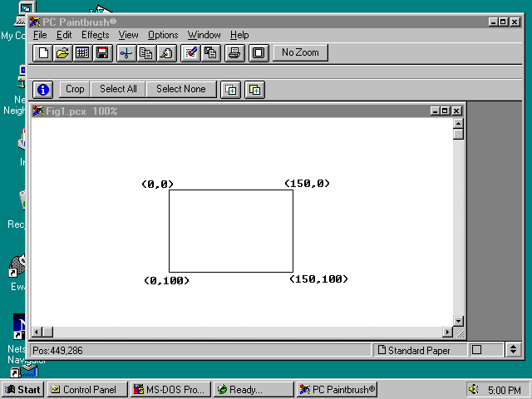The width and height of the screenshot is (532, 399).
Task: Open the Options menu
Action: point(163,35)
